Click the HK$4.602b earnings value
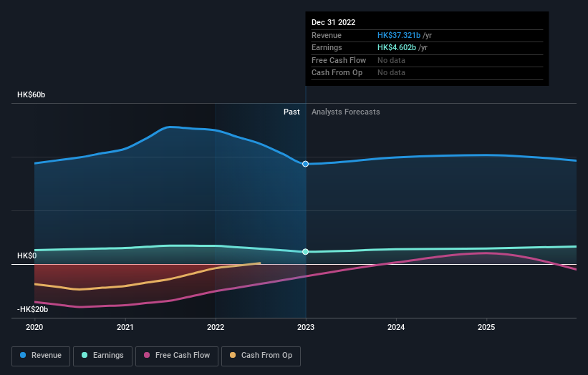588x375 pixels. coord(397,47)
